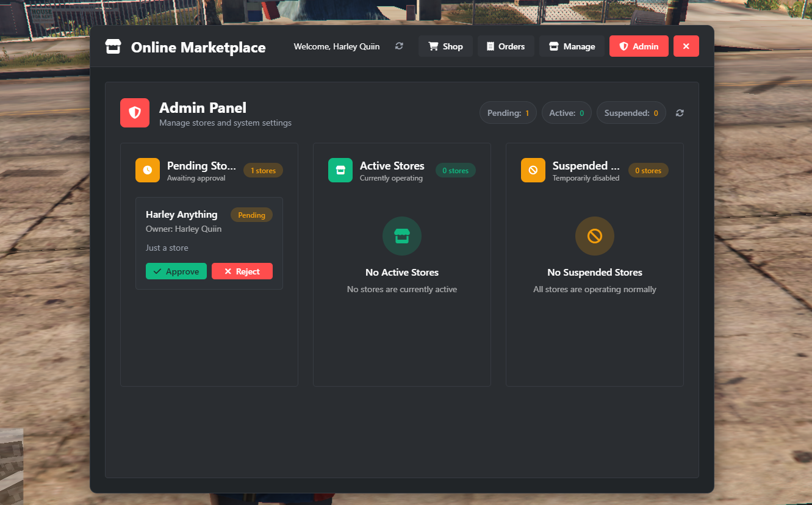Approve the Harley Anything store
Image resolution: width=812 pixels, height=505 pixels.
point(176,271)
